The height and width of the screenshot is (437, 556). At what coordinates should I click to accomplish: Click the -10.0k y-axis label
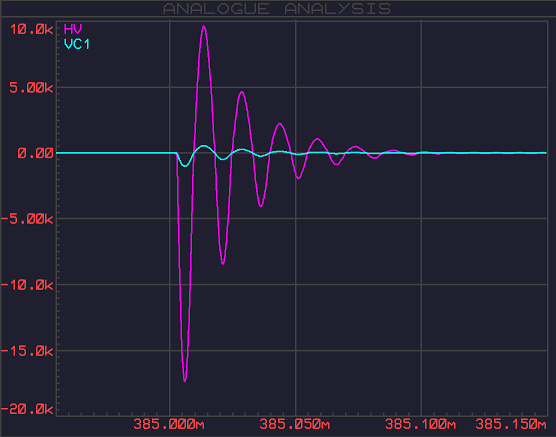pos(27,284)
